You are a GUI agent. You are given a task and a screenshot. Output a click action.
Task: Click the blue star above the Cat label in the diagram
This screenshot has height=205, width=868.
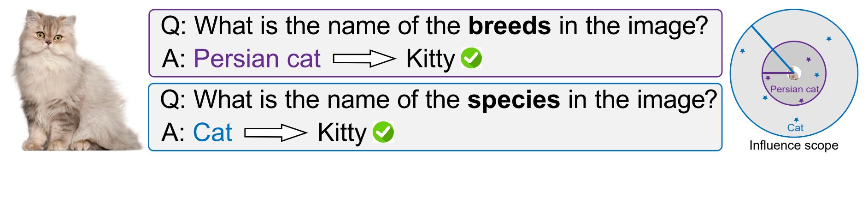(796, 120)
